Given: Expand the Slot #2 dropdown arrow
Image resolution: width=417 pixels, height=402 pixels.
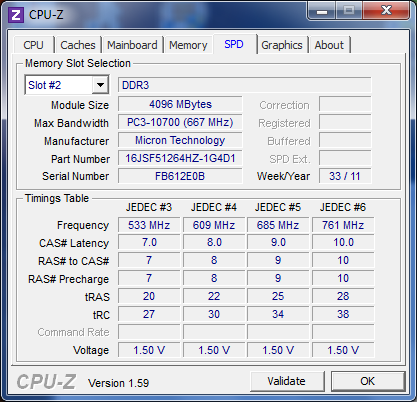Looking at the screenshot, I should [x=100, y=85].
